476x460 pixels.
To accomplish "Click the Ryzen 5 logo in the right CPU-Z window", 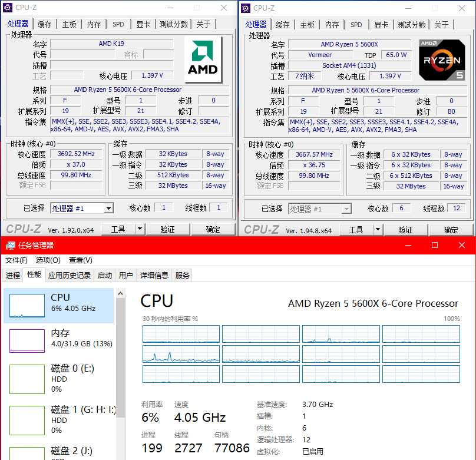I will pos(442,59).
